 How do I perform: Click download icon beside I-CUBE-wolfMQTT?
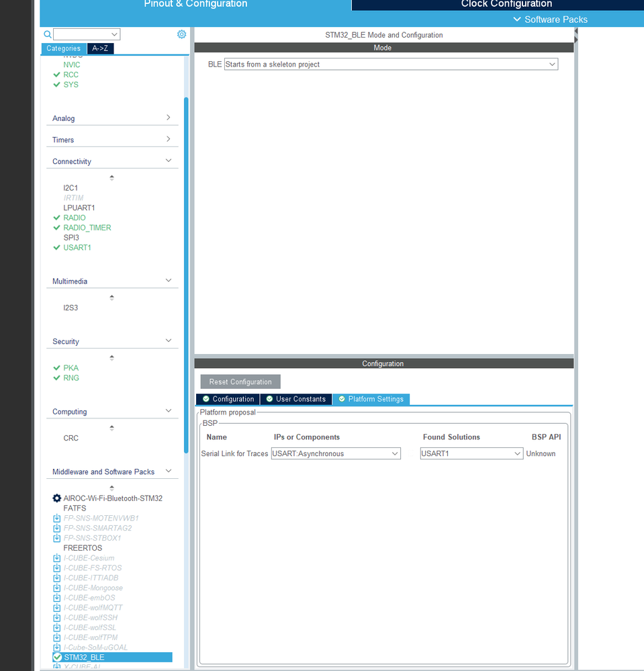[56, 608]
